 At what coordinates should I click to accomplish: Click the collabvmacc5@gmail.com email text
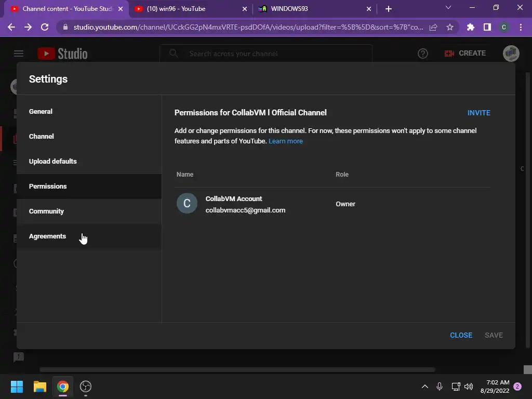click(x=245, y=210)
